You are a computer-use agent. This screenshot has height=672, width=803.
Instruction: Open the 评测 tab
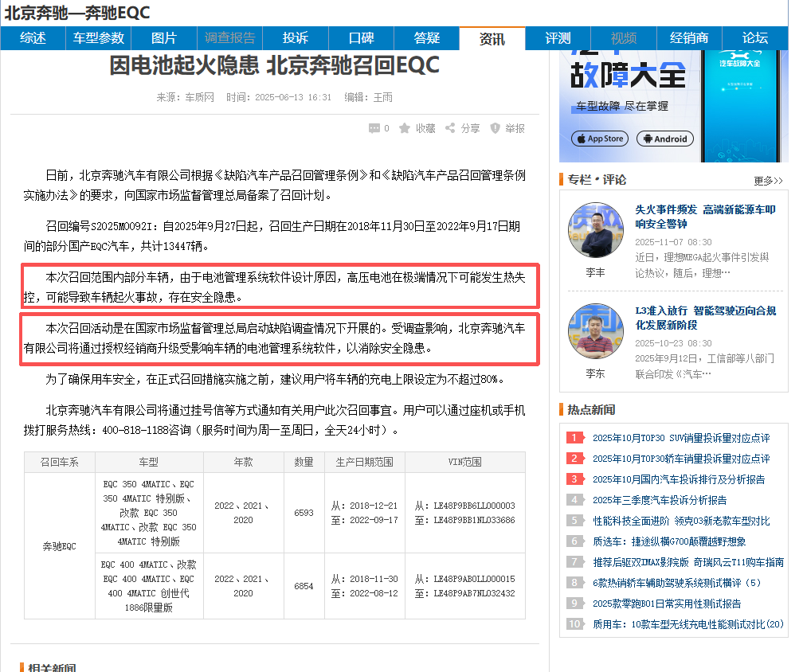558,38
